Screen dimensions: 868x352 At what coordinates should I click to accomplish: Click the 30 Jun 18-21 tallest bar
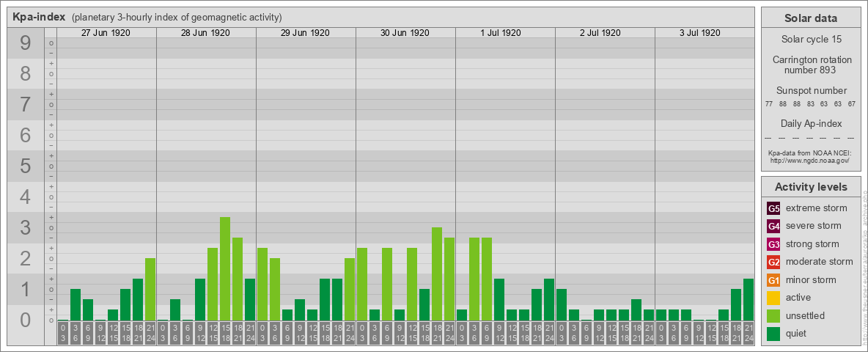point(437,274)
